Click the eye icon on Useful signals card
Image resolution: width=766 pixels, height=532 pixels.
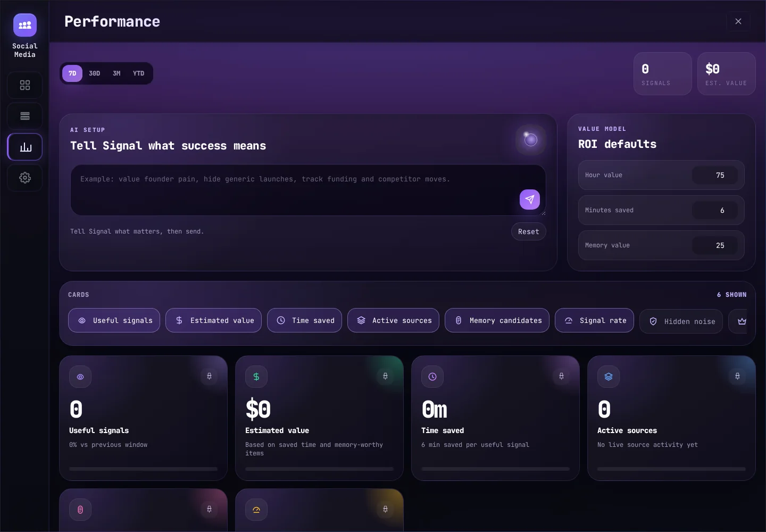pyautogui.click(x=80, y=377)
